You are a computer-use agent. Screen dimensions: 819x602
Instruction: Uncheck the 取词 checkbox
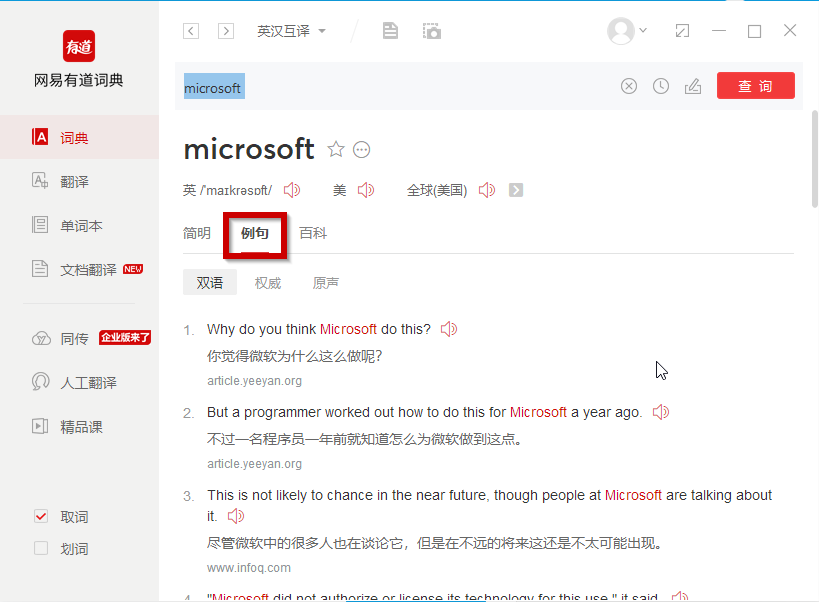pyautogui.click(x=41, y=516)
